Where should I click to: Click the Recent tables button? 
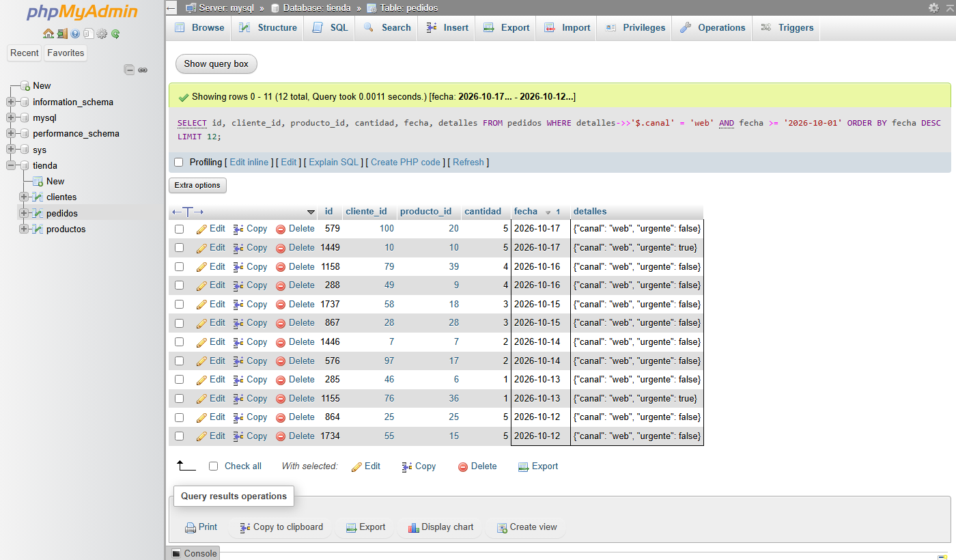25,53
